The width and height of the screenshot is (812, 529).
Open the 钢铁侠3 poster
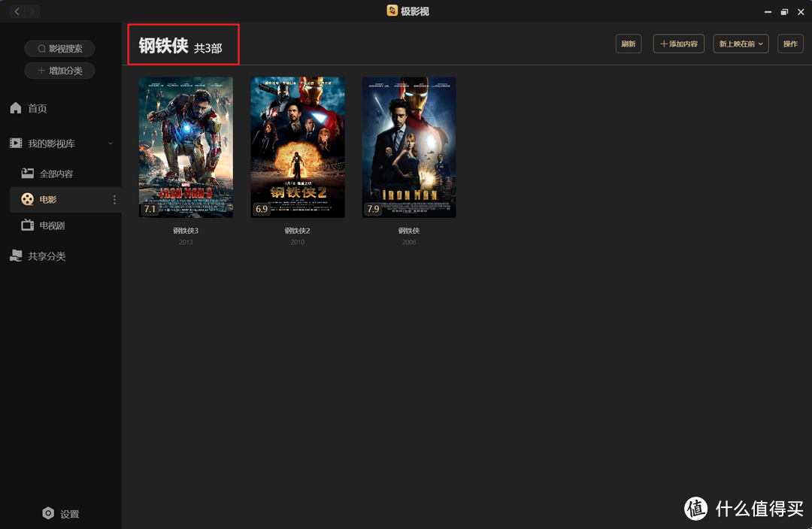186,147
